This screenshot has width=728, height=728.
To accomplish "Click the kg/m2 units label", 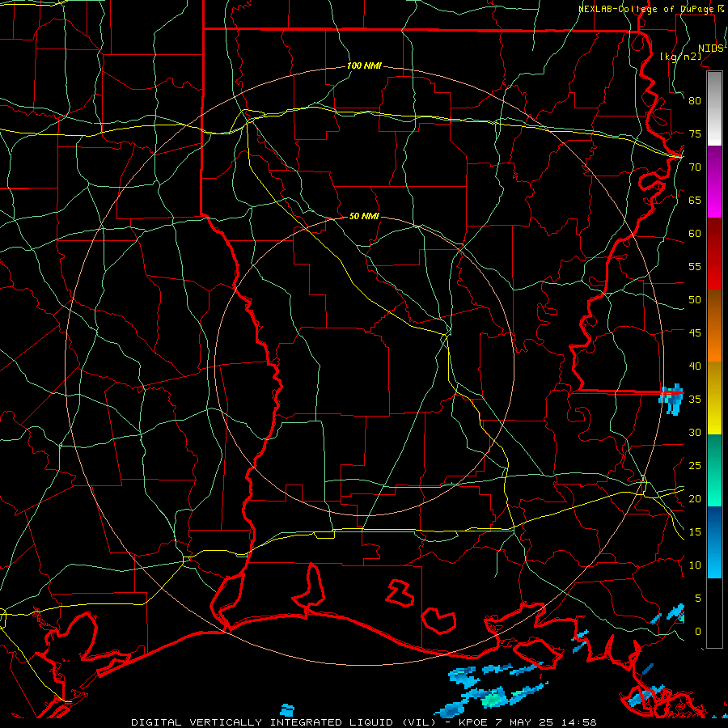I will [x=680, y=57].
